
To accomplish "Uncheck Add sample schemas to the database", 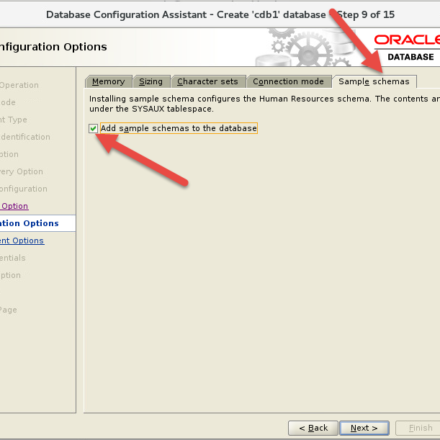I will point(93,128).
